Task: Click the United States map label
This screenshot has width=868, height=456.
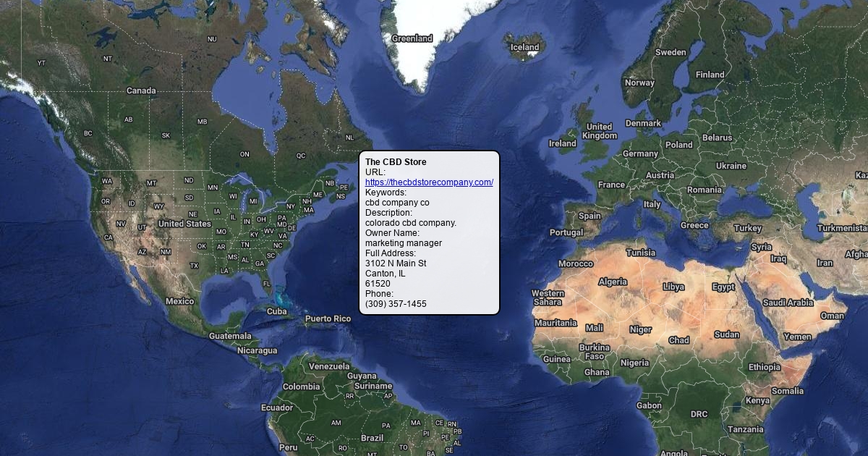Action: (184, 224)
